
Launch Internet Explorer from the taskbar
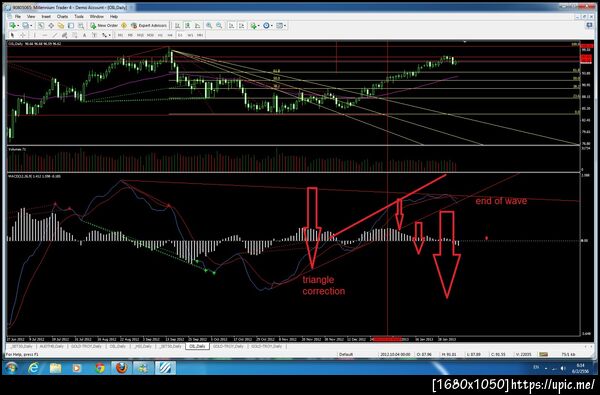point(34,368)
